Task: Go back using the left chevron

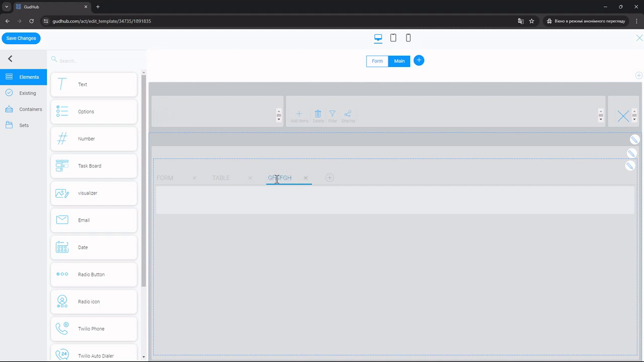Action: click(10, 59)
